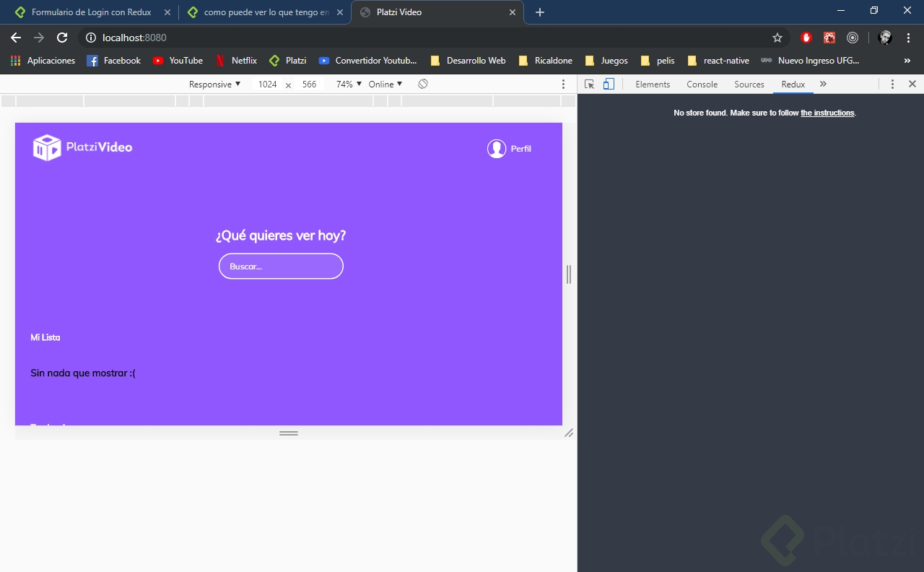
Task: Select the Redux panel tab
Action: point(793,84)
